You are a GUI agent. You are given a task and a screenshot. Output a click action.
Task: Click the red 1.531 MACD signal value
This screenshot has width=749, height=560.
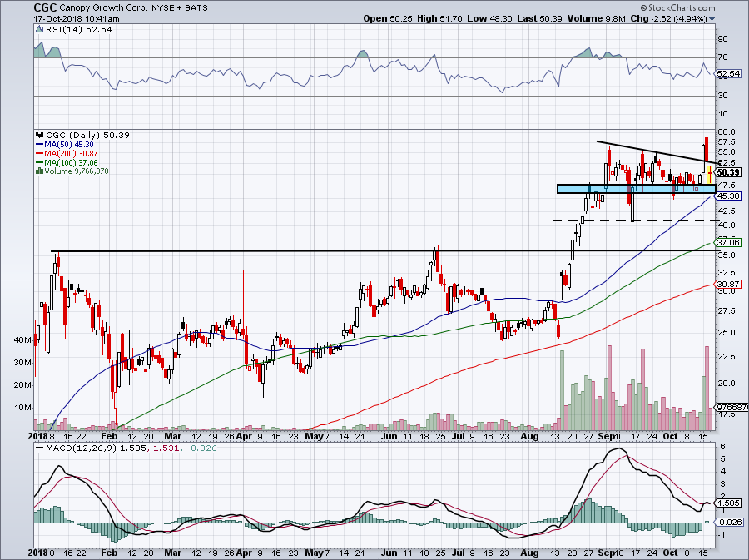click(x=166, y=448)
